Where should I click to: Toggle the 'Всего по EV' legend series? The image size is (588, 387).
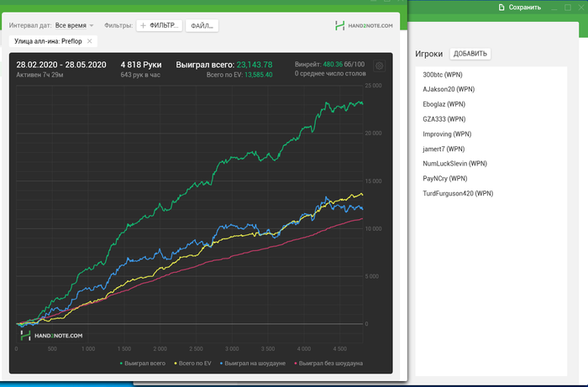192,363
